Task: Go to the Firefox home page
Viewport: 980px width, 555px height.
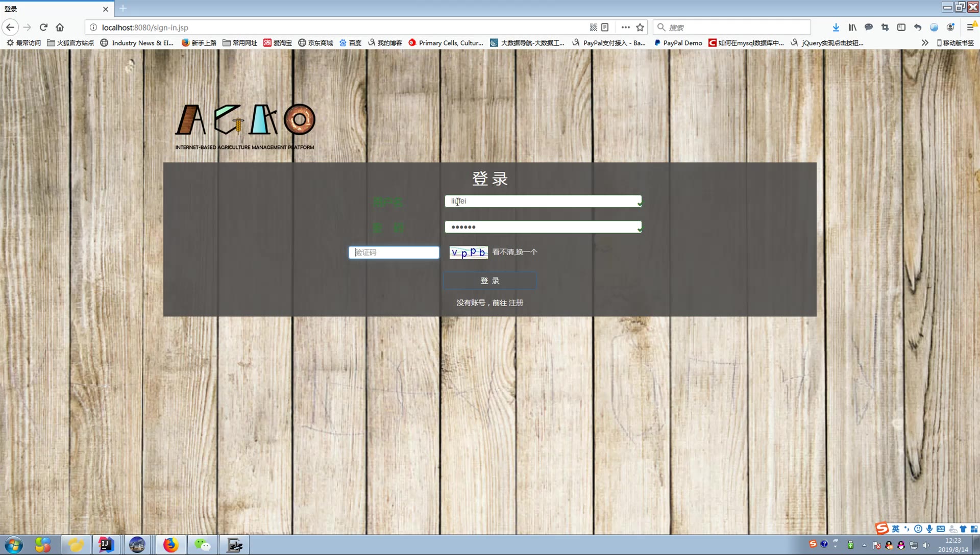Action: pos(60,28)
